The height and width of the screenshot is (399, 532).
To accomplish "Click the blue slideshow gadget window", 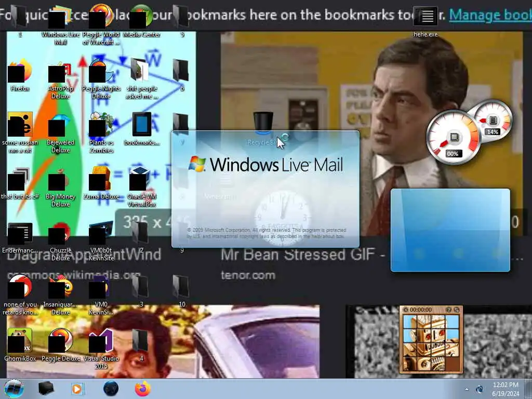I will tap(450, 230).
